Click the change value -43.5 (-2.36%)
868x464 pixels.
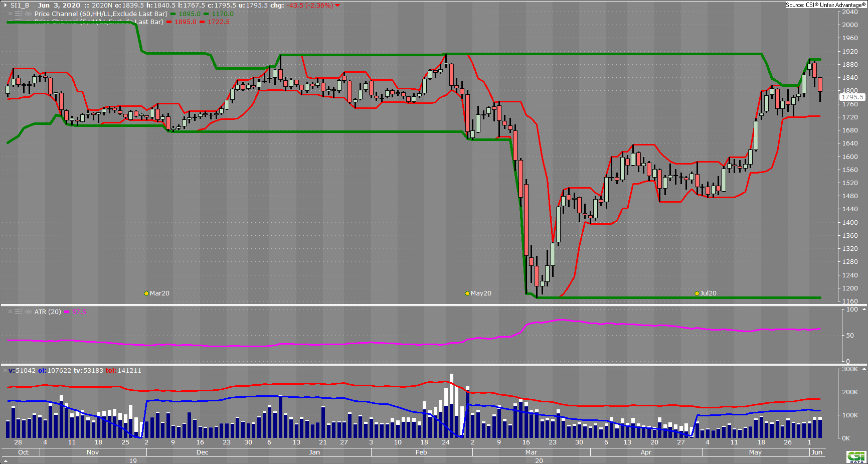coord(310,6)
